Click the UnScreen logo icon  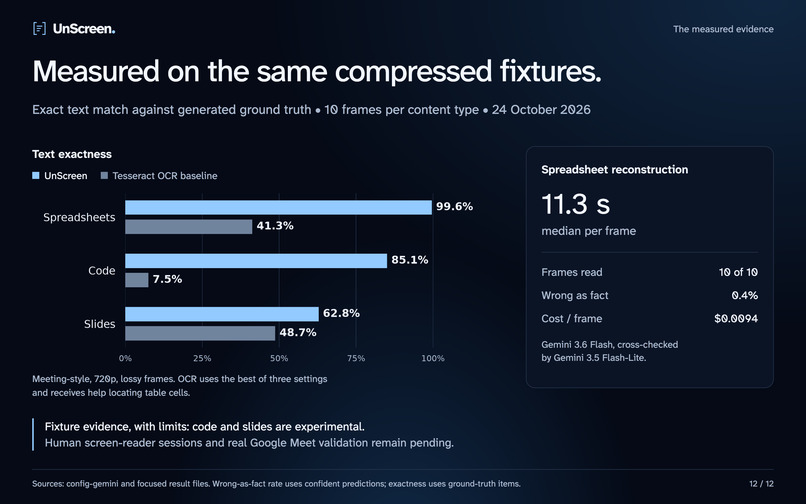click(39, 28)
